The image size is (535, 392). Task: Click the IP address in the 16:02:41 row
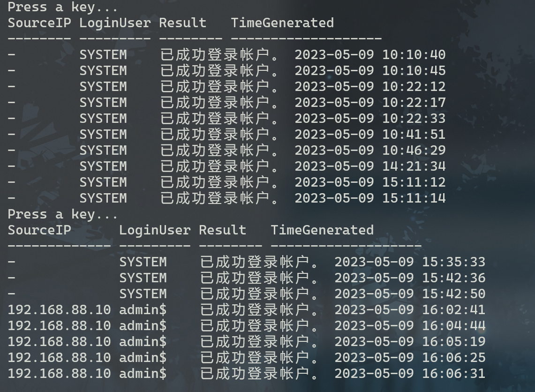[x=59, y=310]
